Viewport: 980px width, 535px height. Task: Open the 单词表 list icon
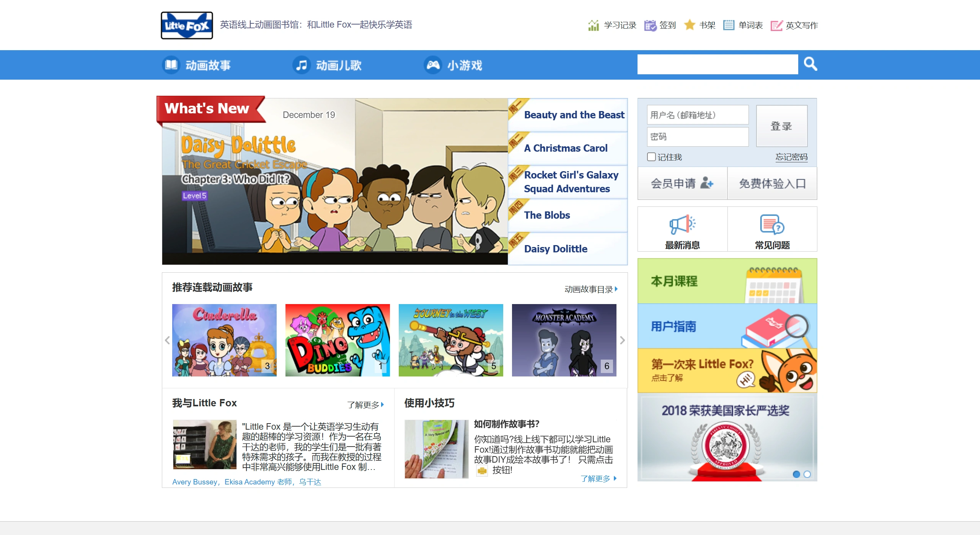pyautogui.click(x=728, y=25)
